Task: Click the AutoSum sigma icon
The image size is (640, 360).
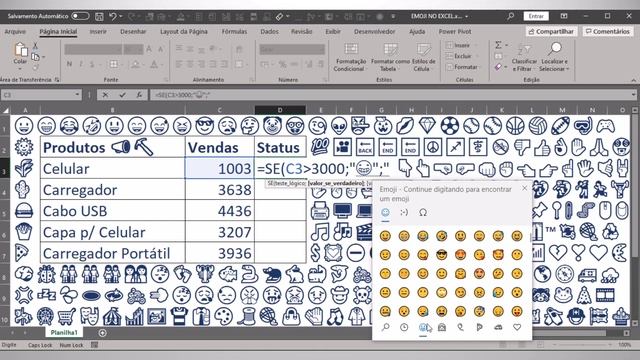Action: click(498, 45)
